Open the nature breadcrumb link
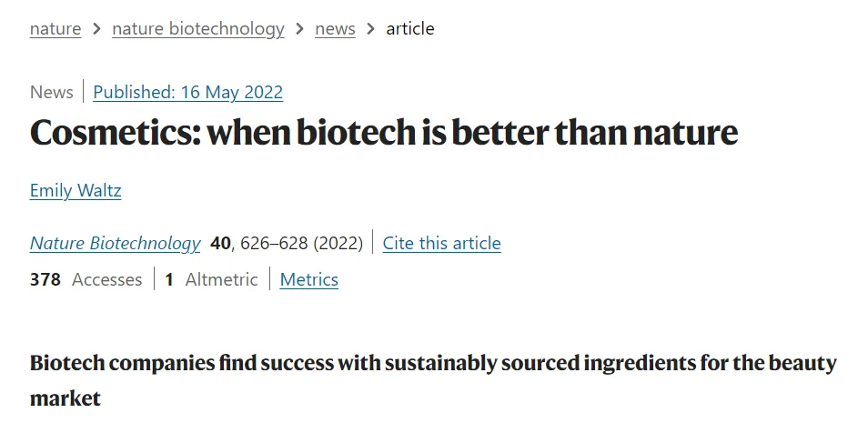 [x=56, y=29]
